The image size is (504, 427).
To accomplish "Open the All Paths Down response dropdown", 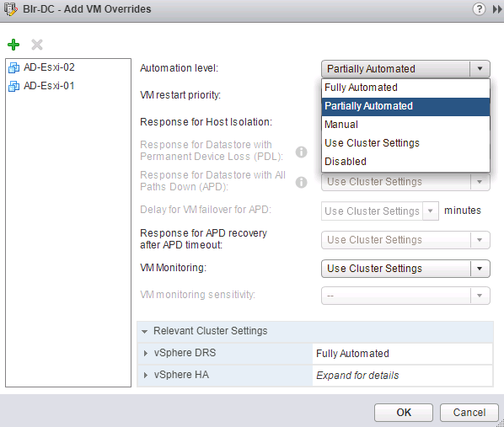I will (405, 182).
